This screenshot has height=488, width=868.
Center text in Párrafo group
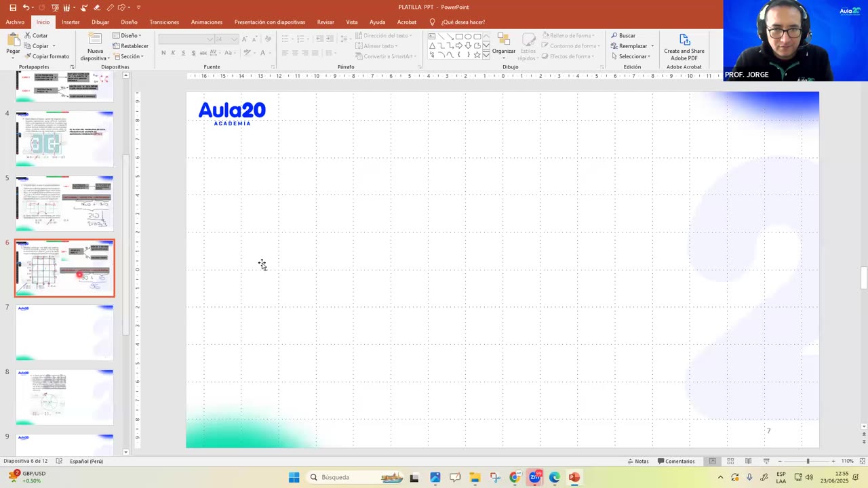point(295,53)
